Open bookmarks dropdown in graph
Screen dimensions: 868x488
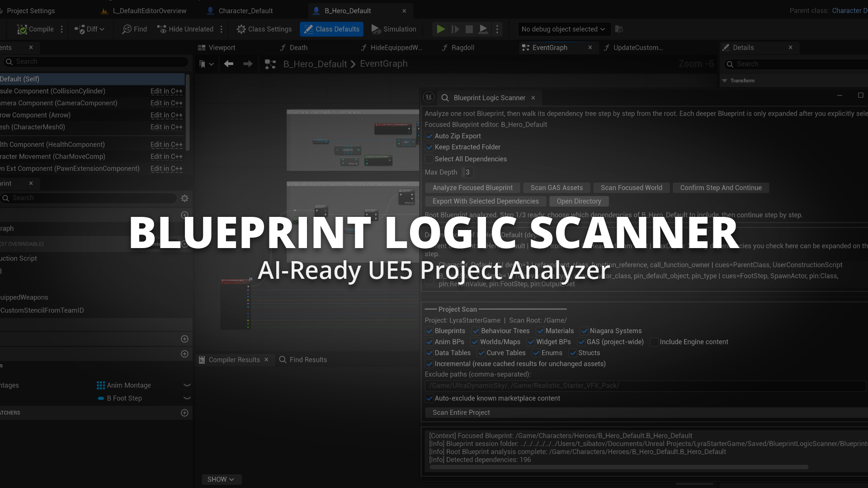pos(206,64)
